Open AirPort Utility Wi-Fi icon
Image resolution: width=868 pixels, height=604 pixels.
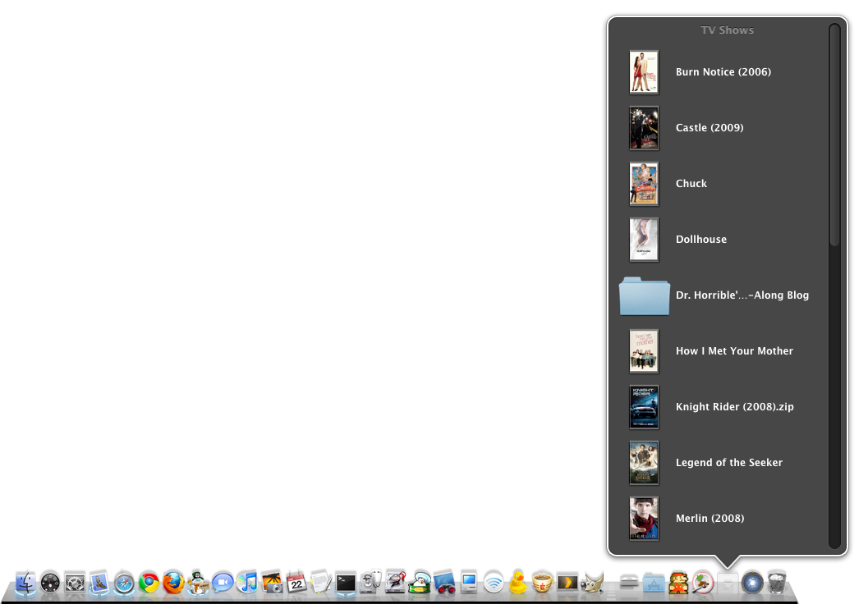pos(494,583)
